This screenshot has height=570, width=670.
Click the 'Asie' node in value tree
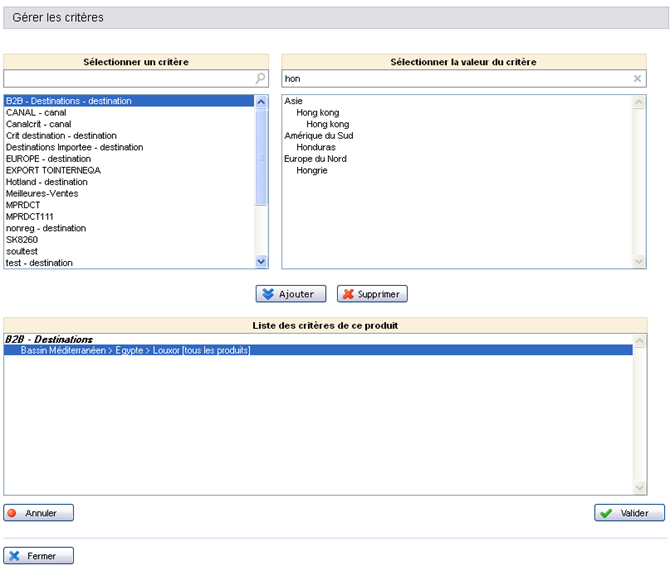[294, 101]
